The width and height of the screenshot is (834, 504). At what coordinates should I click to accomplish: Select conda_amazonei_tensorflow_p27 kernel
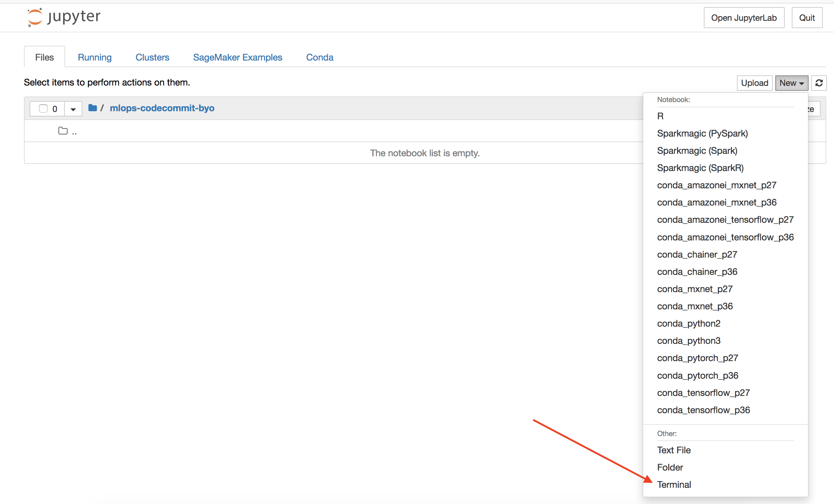[x=725, y=220]
